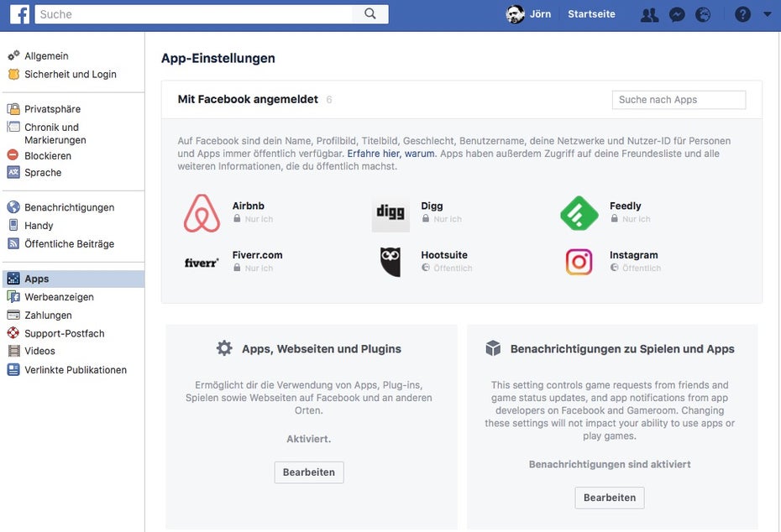Image resolution: width=781 pixels, height=532 pixels.
Task: Click the Allgemein gears icon
Action: pos(13,55)
